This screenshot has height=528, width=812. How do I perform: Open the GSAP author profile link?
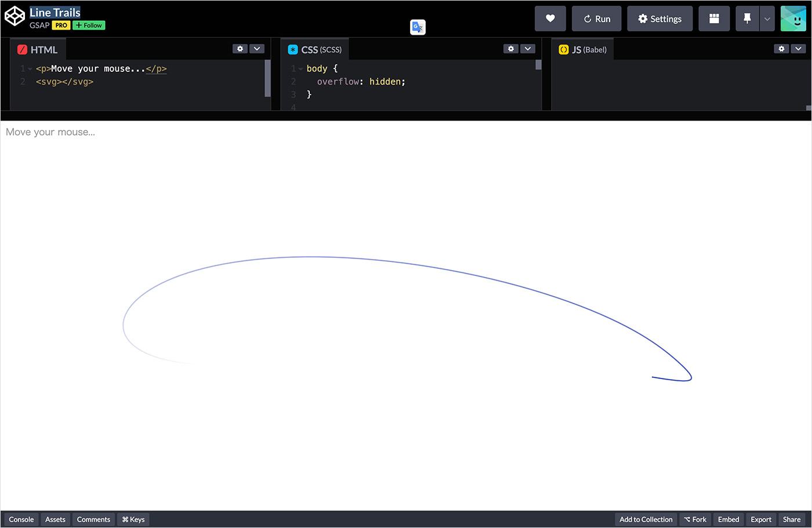39,26
